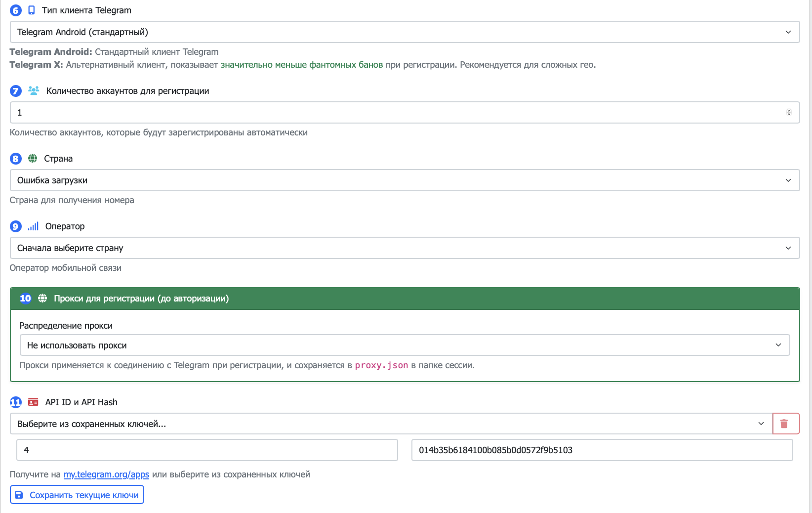Click the numbered badge '6' for Telegram client type

coord(15,9)
